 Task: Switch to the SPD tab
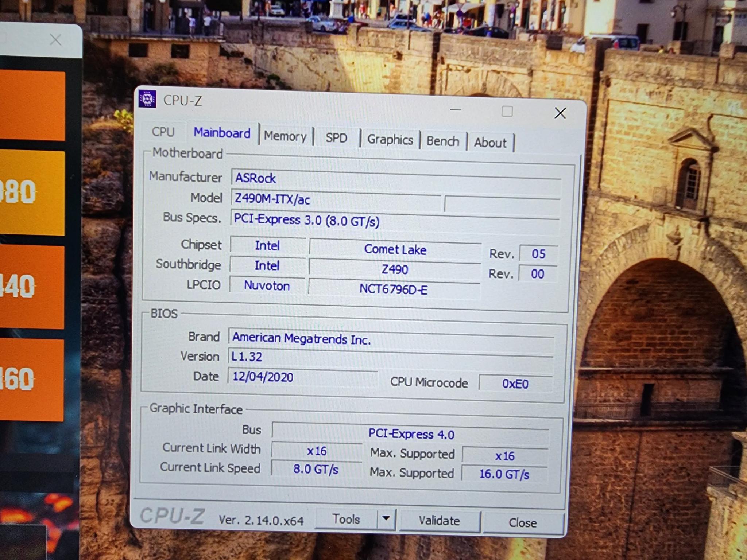coord(336,138)
